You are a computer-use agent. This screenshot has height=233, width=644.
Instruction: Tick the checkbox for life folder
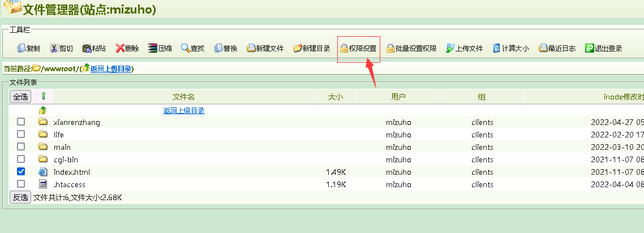[20, 134]
